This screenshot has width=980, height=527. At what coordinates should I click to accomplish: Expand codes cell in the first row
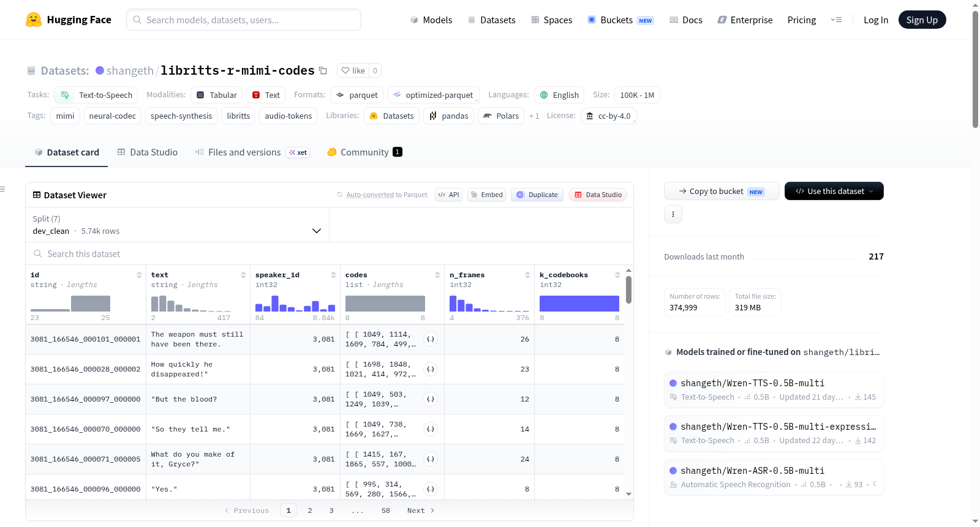[x=431, y=339]
